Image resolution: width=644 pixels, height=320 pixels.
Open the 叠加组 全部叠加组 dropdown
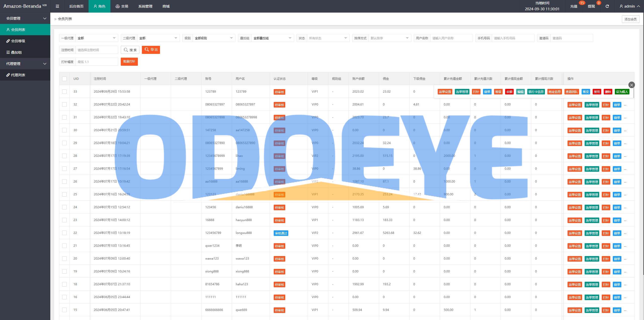pyautogui.click(x=272, y=38)
